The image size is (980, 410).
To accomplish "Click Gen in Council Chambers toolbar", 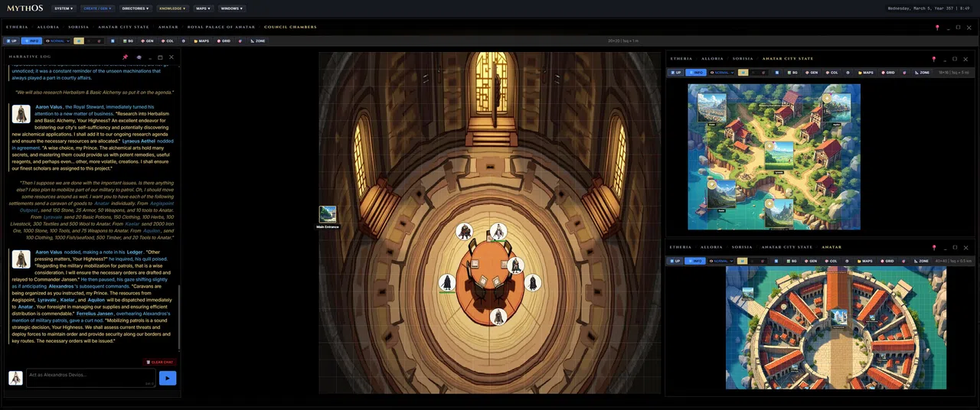I will pos(148,41).
